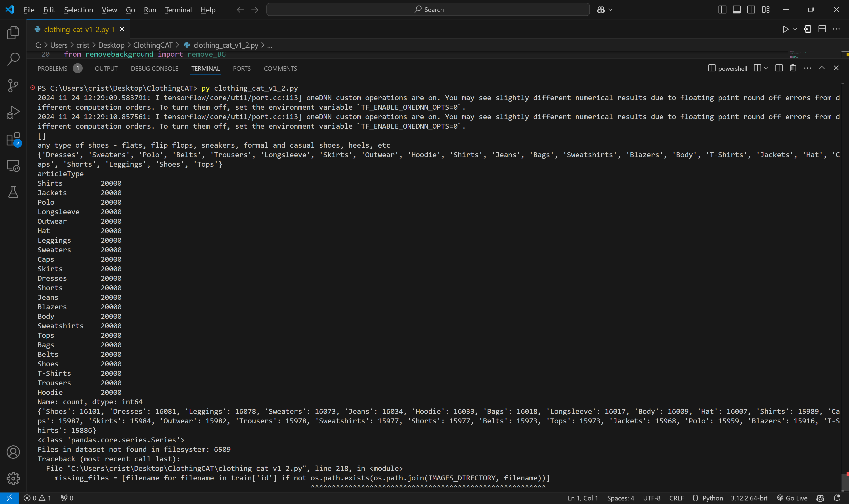
Task: Click the ports forwarded indicator showing 0
Action: pos(67,498)
